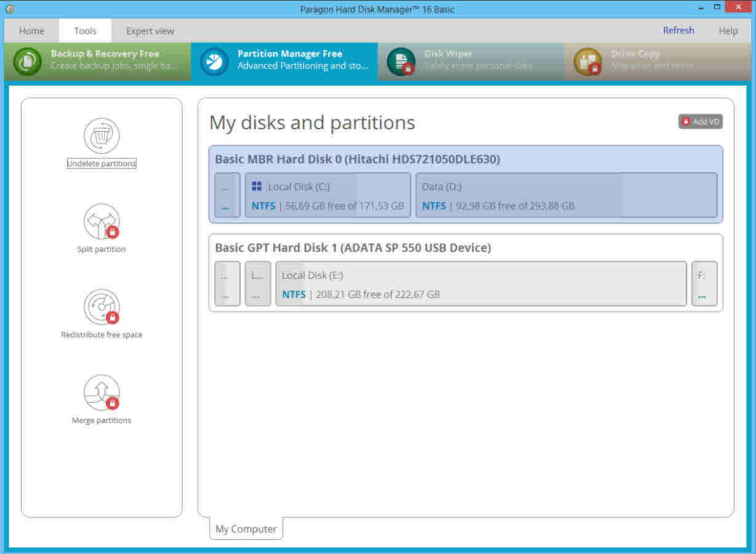The image size is (756, 554).
Task: Click the Drive Copy tool icon
Action: pyautogui.click(x=587, y=62)
